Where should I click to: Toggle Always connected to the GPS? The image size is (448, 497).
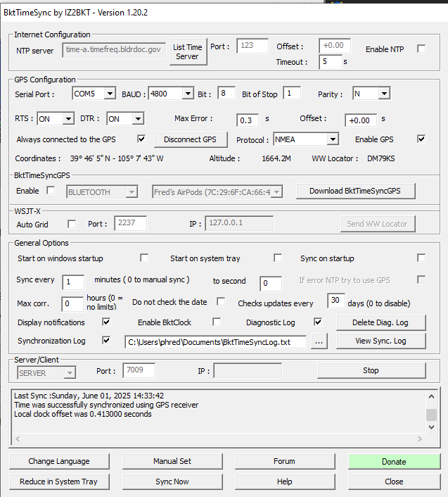click(x=141, y=139)
